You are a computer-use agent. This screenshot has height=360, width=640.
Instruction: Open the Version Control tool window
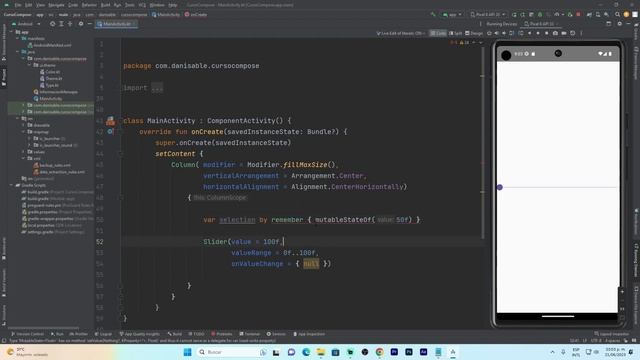[27, 334]
